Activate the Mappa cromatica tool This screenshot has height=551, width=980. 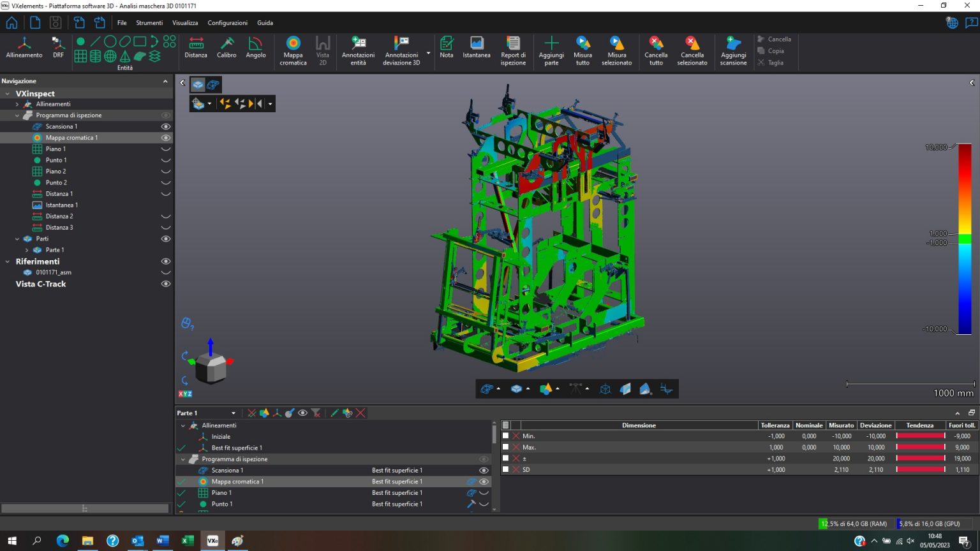[x=293, y=51]
